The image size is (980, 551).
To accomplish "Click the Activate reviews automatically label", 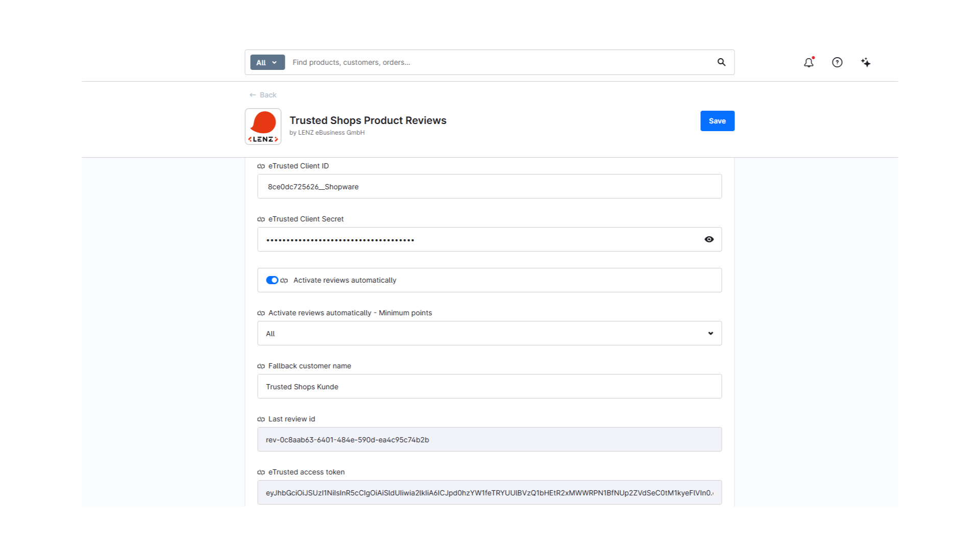I will pos(345,280).
